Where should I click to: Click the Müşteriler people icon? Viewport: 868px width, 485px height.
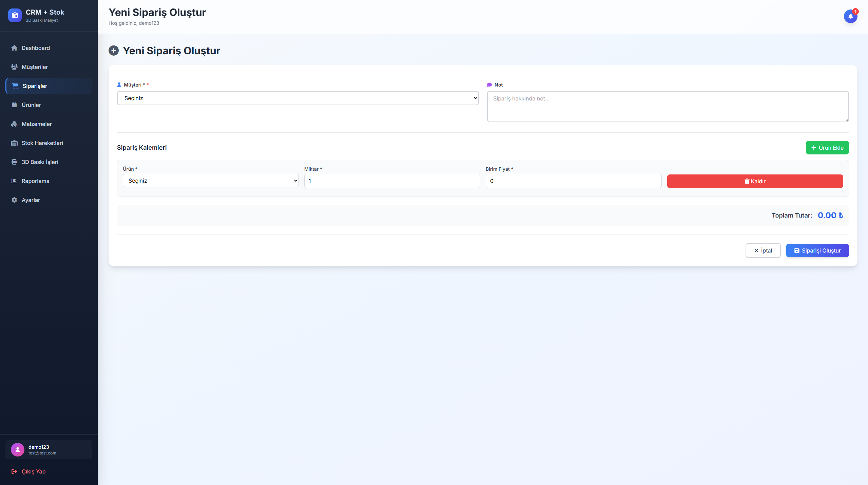tap(14, 67)
